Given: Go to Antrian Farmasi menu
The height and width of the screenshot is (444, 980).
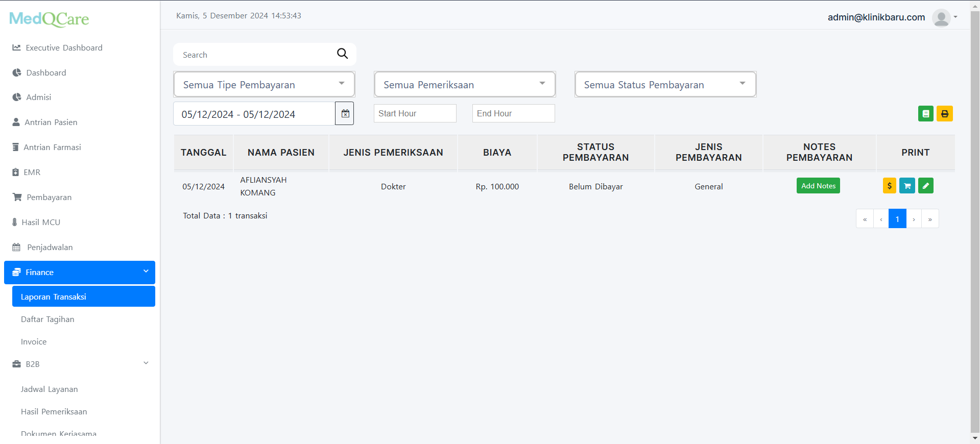Looking at the screenshot, I should pyautogui.click(x=52, y=147).
